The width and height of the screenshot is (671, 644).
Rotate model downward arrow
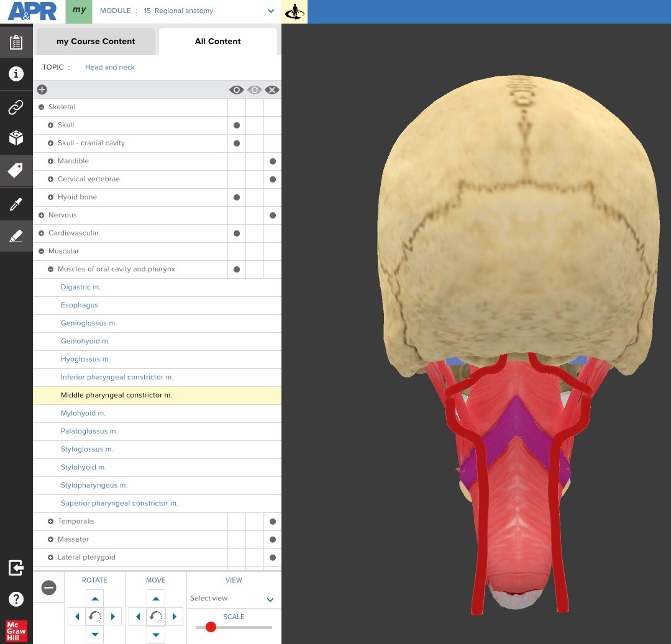coord(95,635)
